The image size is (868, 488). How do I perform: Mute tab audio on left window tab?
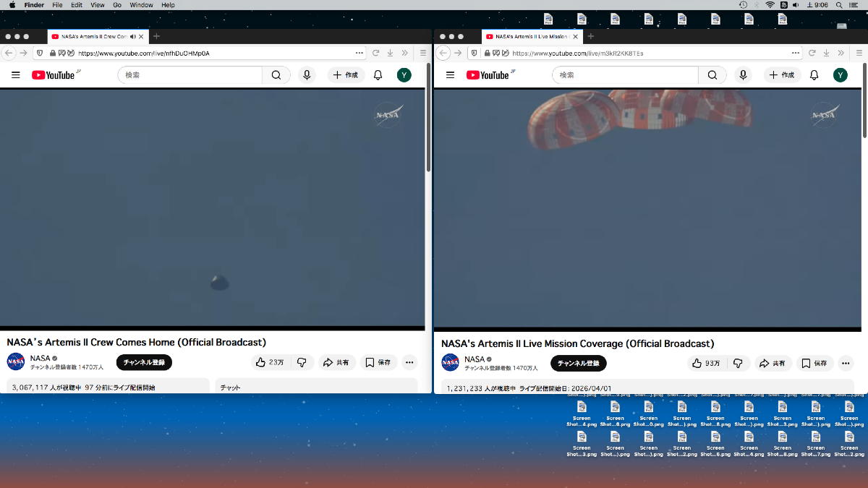click(132, 36)
